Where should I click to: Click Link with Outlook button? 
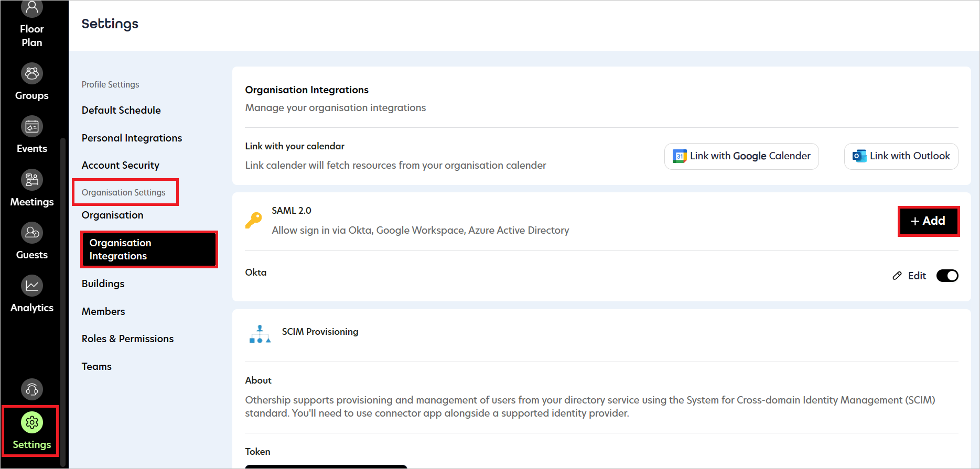[x=901, y=156]
